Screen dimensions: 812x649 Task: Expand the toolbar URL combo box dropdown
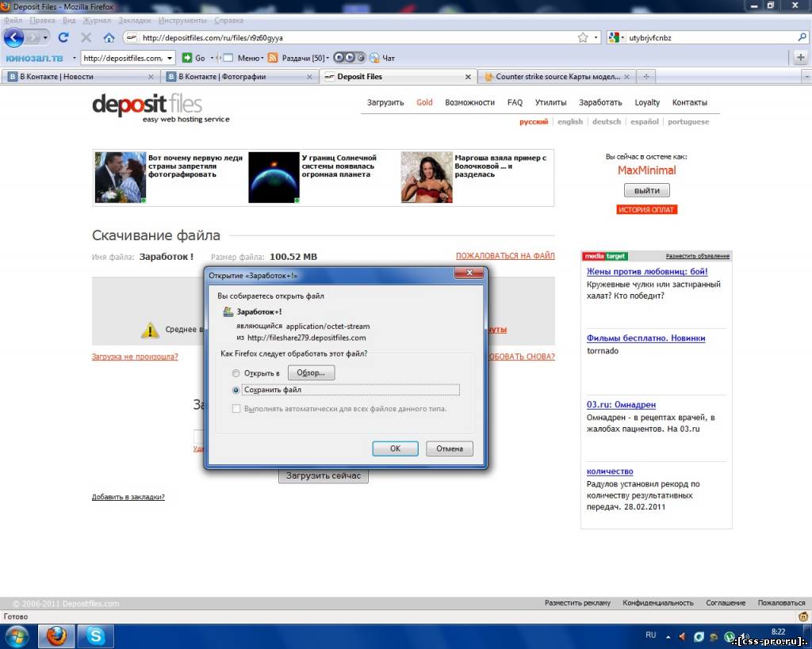pyautogui.click(x=170, y=58)
